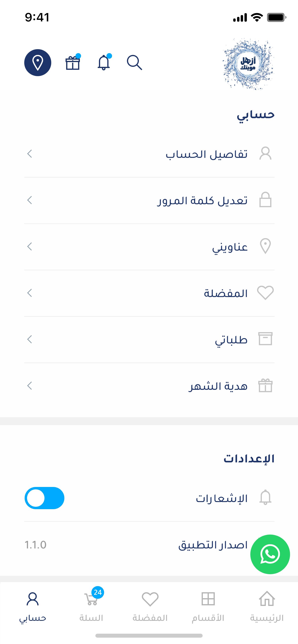This screenshot has width=298, height=644.
Task: Toggle the الإشعارات notifications switch
Action: pyautogui.click(x=45, y=498)
